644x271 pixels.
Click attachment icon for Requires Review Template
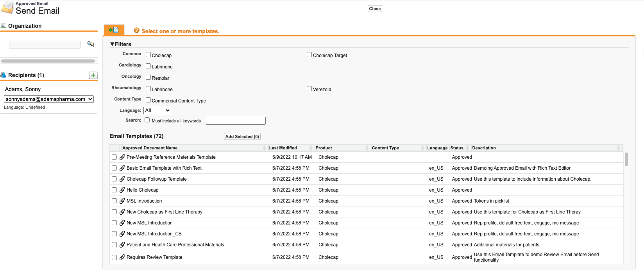point(122,257)
